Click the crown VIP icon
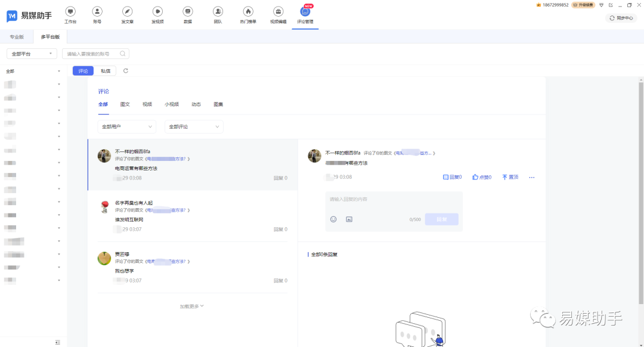Viewport: 644px width, 347px height. [538, 5]
